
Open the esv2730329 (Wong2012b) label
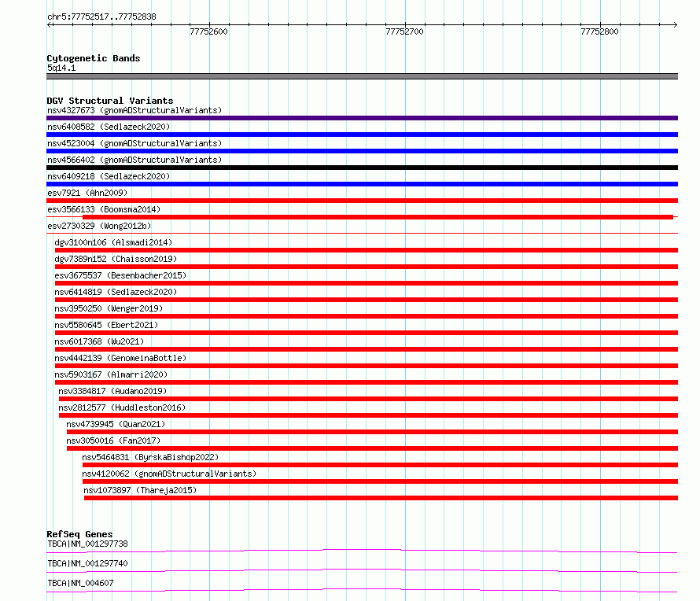pos(99,226)
